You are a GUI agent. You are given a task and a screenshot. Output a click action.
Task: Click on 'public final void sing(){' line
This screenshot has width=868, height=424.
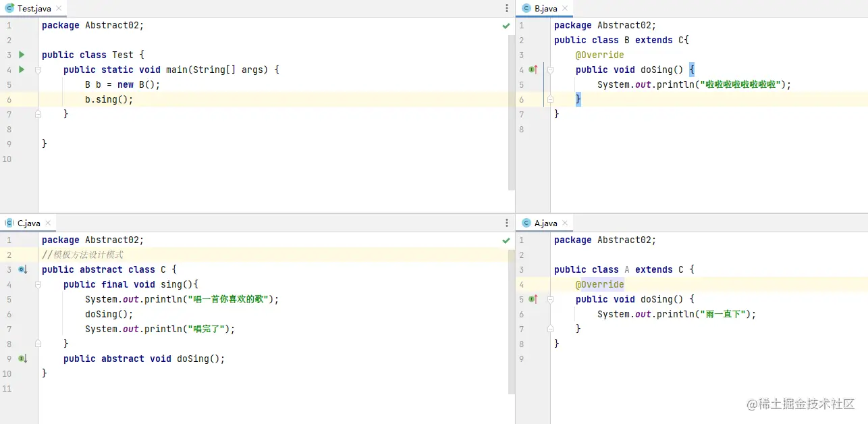point(131,284)
